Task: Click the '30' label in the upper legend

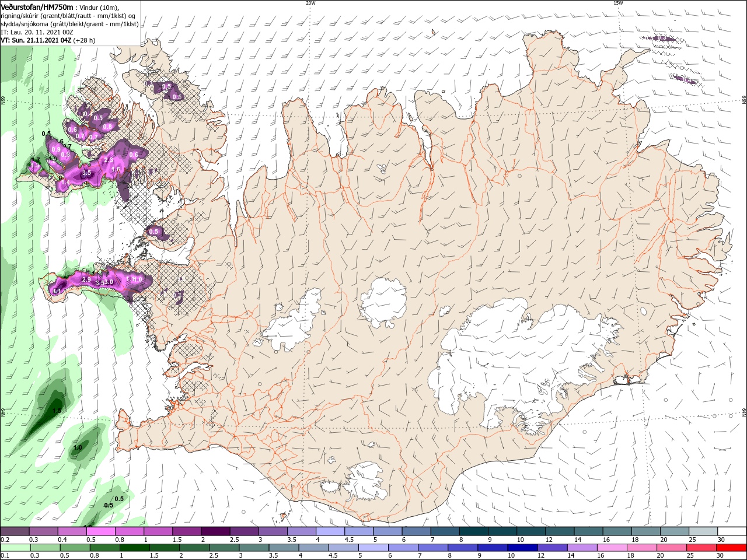Action: pos(720,540)
